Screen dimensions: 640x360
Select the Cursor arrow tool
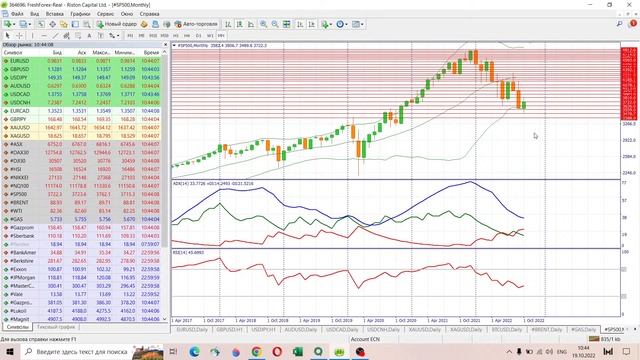pyautogui.click(x=7, y=36)
